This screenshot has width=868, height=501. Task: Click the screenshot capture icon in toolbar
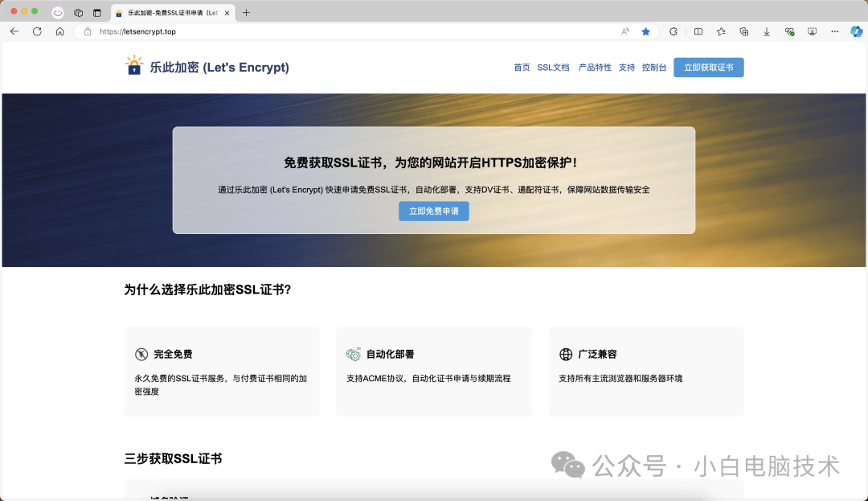coord(812,31)
